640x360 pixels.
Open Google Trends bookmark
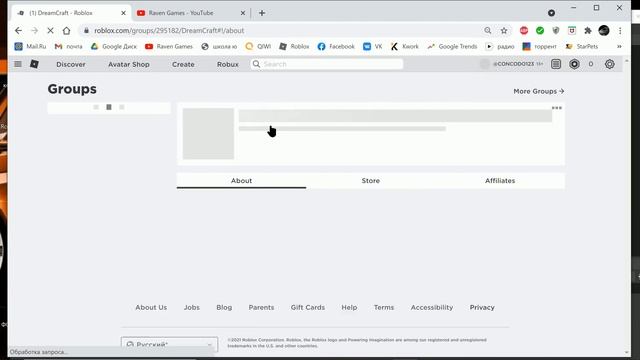[452, 47]
